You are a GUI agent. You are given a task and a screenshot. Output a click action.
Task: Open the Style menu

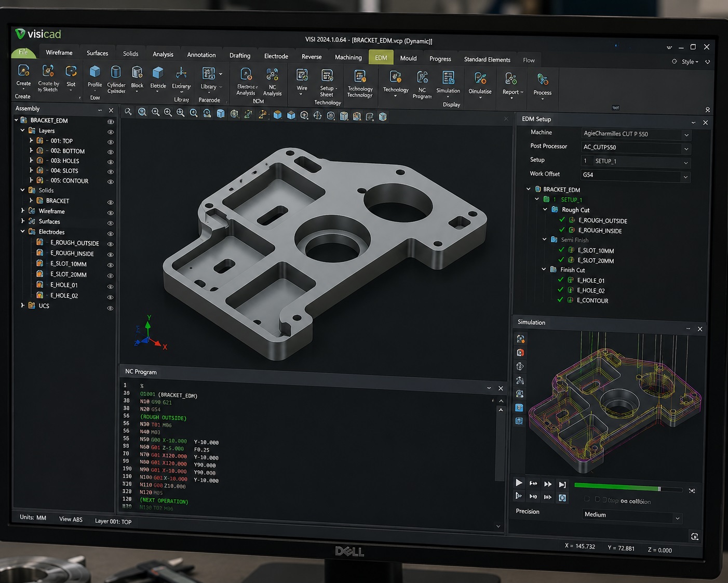(690, 61)
